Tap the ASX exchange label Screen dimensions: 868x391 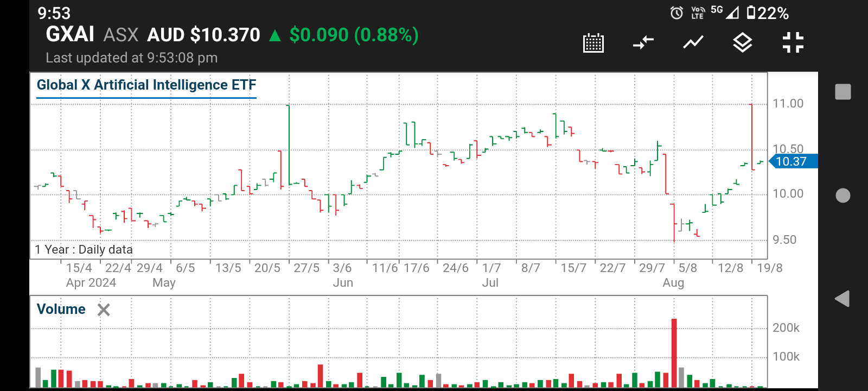point(121,35)
